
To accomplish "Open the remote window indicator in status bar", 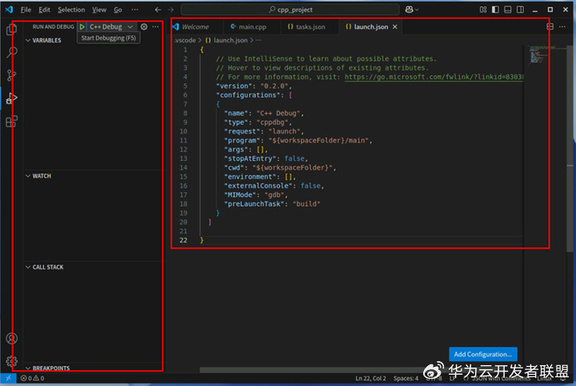I will pyautogui.click(x=8, y=378).
